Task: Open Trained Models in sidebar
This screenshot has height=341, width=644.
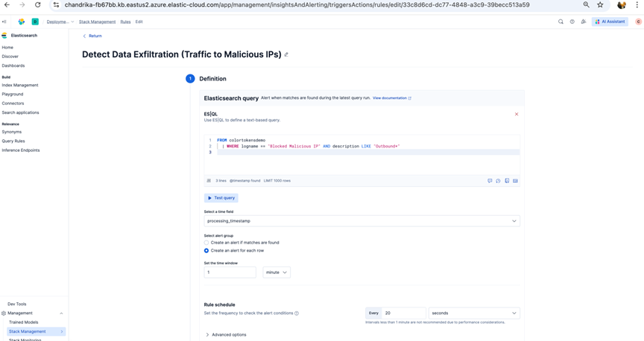Action: 23,322
